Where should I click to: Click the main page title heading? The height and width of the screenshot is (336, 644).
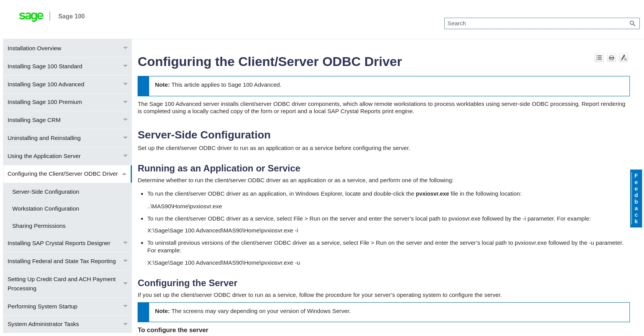click(269, 62)
